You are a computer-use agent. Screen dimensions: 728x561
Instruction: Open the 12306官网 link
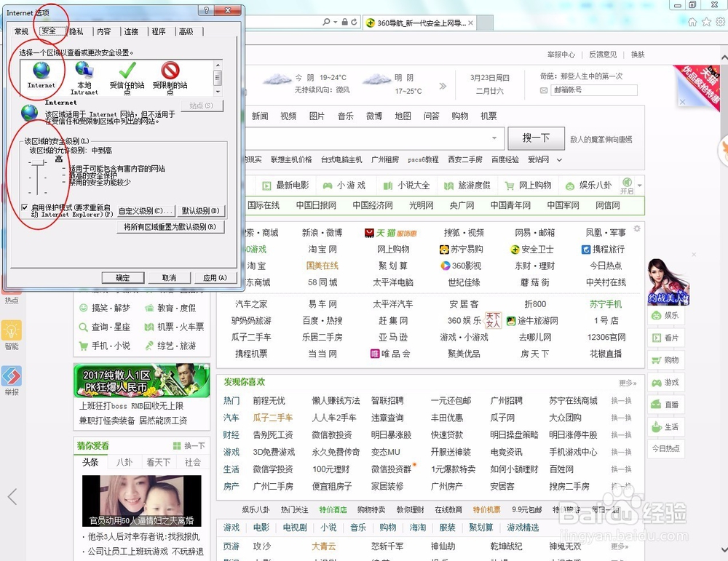(x=606, y=338)
